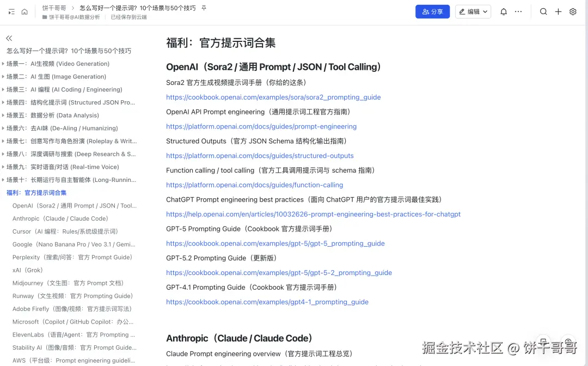Screen dimensions: 588x366
Task: Click heading 福利：官方提示词合集
Action: click(221, 42)
